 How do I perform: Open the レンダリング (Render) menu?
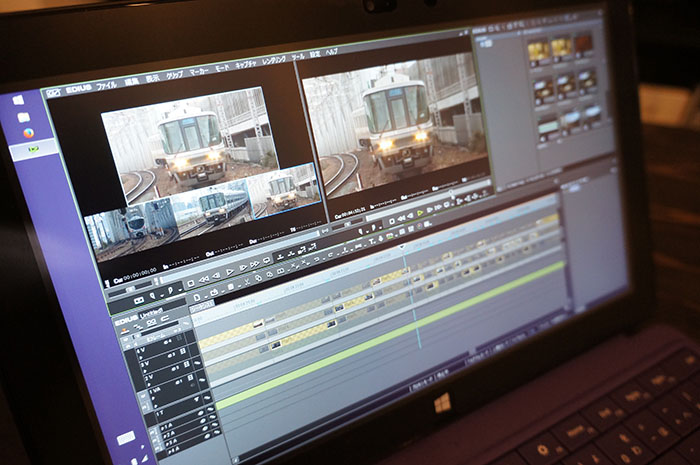pyautogui.click(x=274, y=60)
